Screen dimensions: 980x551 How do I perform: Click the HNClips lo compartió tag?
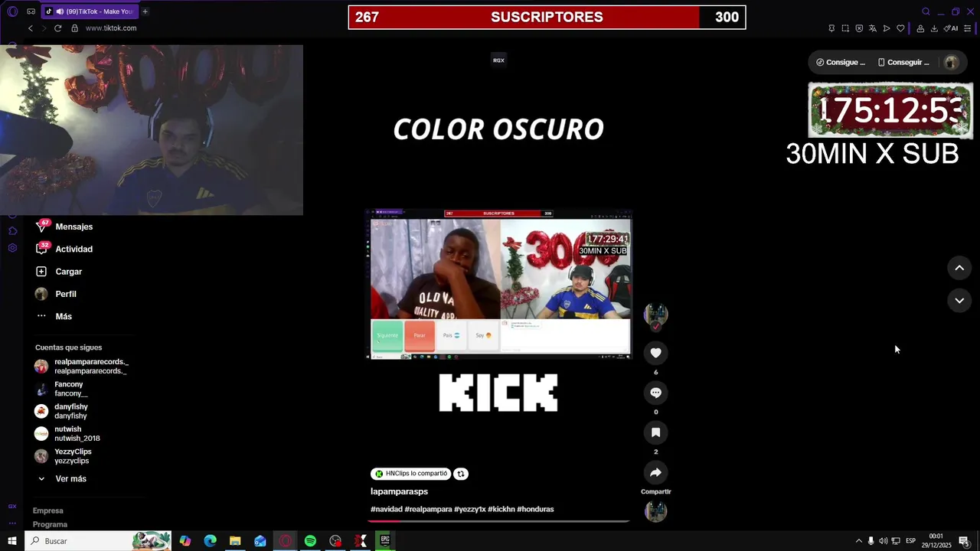(410, 474)
